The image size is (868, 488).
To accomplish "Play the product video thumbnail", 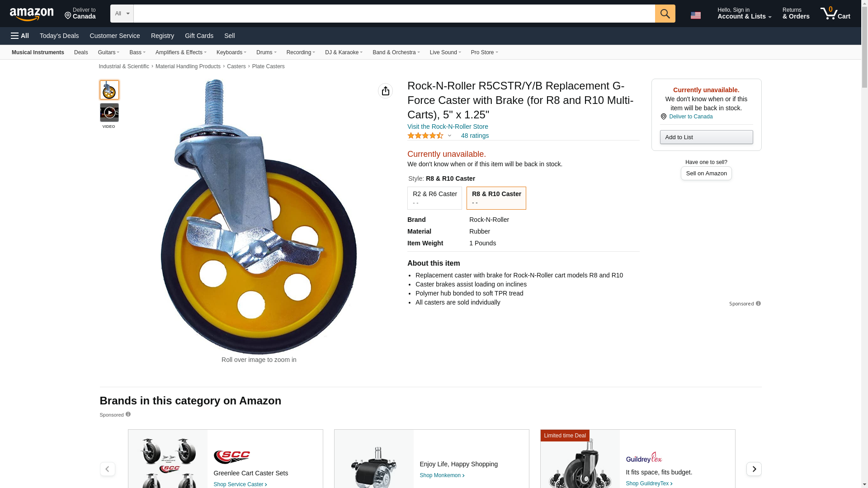I will point(109,113).
